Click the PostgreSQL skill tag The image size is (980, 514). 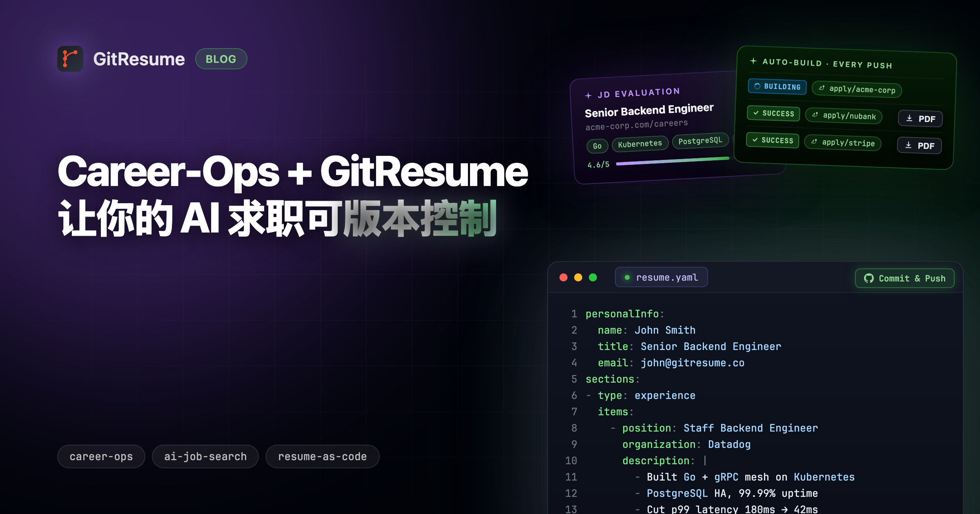(700, 141)
